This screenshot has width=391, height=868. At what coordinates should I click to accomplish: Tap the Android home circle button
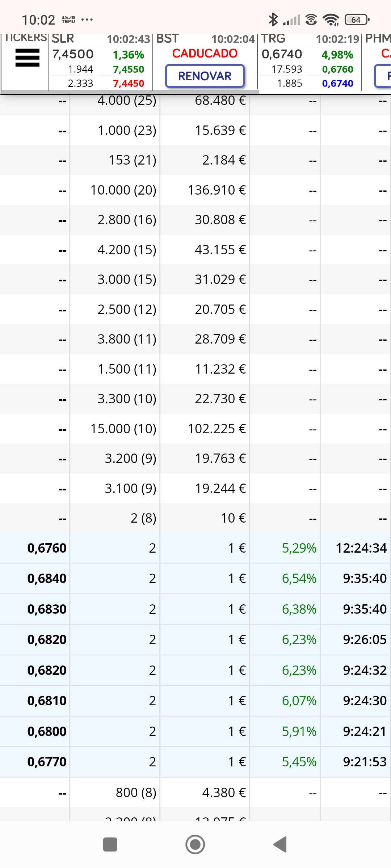pos(195,845)
